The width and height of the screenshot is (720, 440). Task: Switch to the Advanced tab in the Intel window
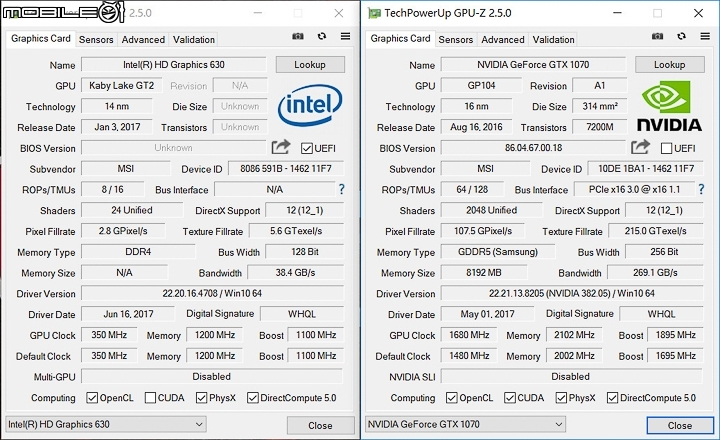[x=143, y=39]
